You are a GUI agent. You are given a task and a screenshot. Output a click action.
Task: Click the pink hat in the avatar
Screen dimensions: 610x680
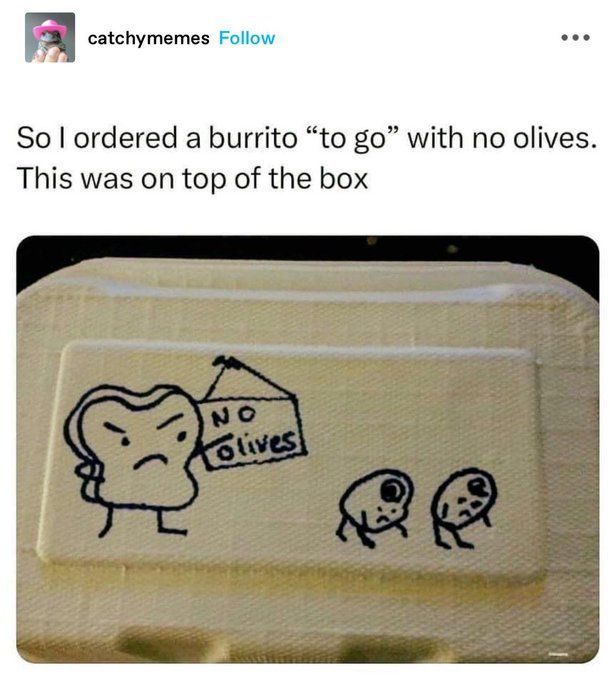(50, 28)
